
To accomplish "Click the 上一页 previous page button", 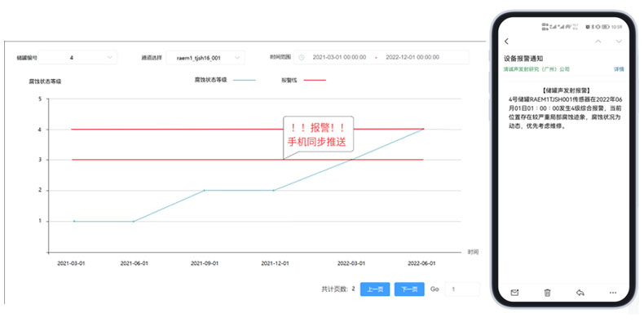I will coord(375,289).
